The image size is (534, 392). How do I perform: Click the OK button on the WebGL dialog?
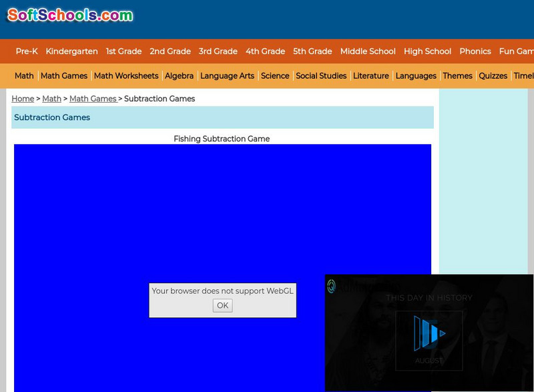point(222,305)
